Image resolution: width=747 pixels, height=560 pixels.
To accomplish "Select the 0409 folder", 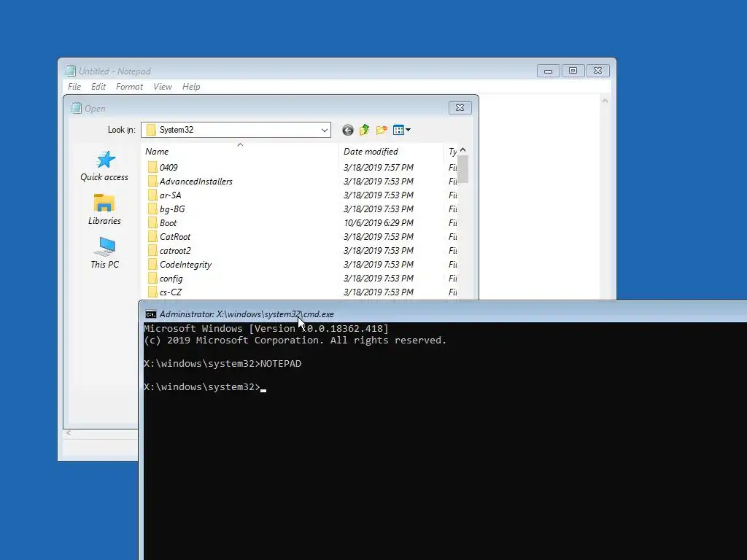I will [169, 167].
